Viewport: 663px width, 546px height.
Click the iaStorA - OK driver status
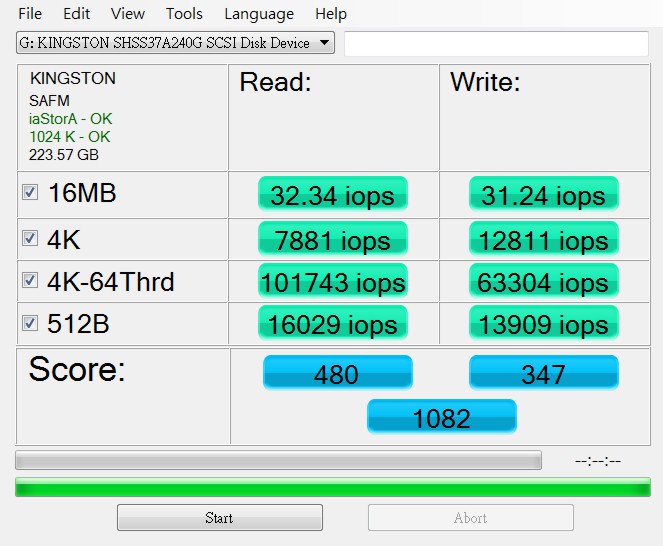[71, 119]
